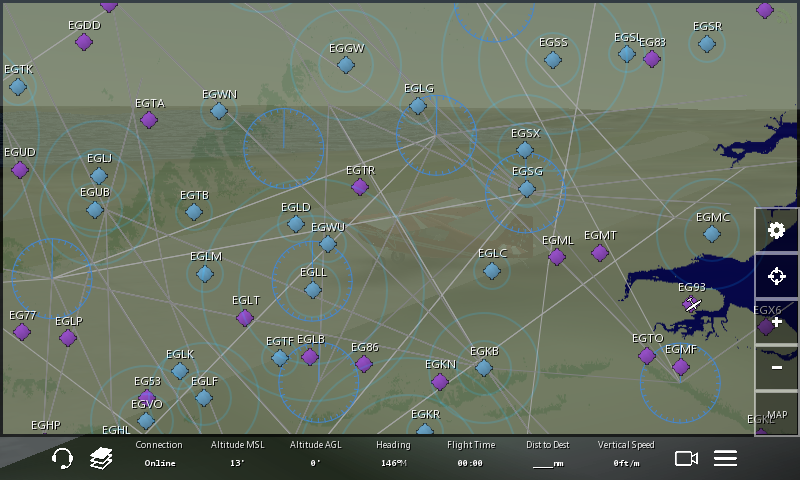Screen dimensions: 800x480
Task: Tap the Connection Online status
Action: tap(159, 454)
